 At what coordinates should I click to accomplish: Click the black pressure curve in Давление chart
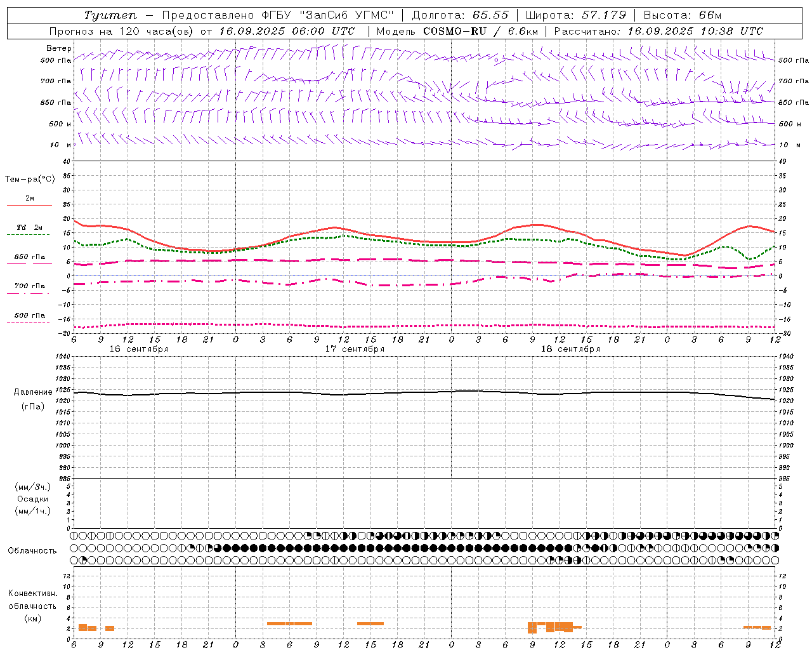(x=425, y=392)
